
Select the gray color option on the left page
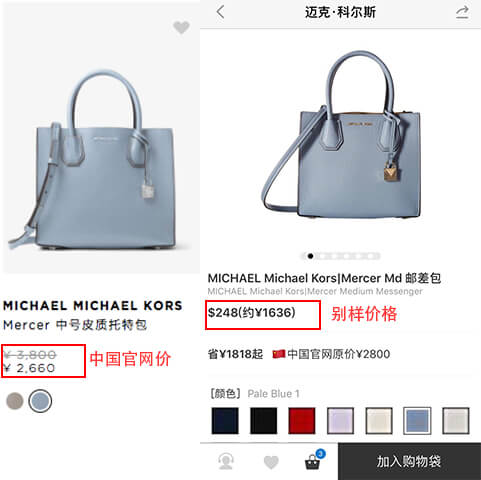(x=15, y=400)
